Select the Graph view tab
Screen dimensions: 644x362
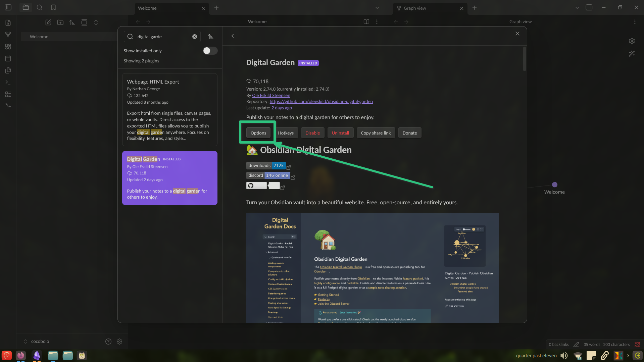click(x=430, y=8)
